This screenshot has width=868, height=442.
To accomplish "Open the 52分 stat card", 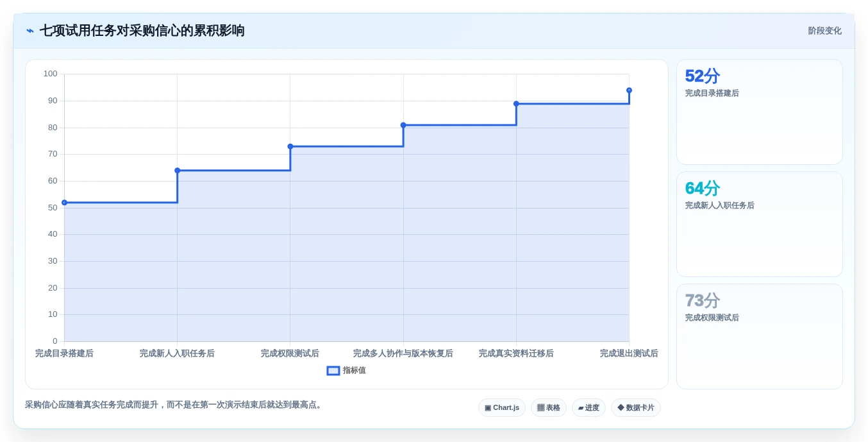I will 760,112.
